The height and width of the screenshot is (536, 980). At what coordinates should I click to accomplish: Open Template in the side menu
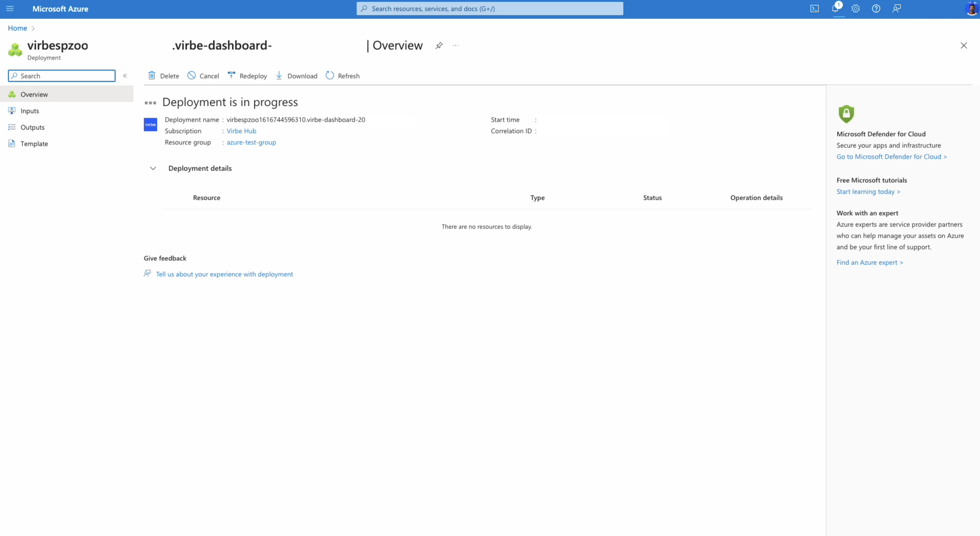point(67,143)
